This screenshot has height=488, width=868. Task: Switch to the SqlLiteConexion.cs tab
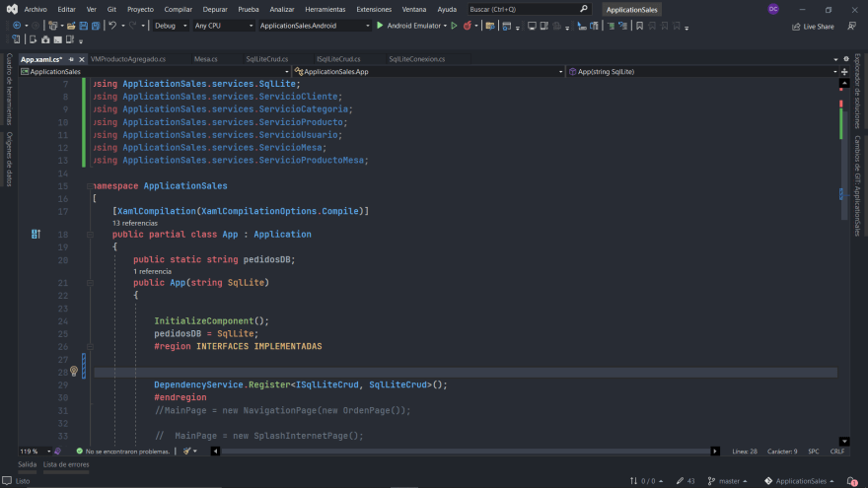417,59
